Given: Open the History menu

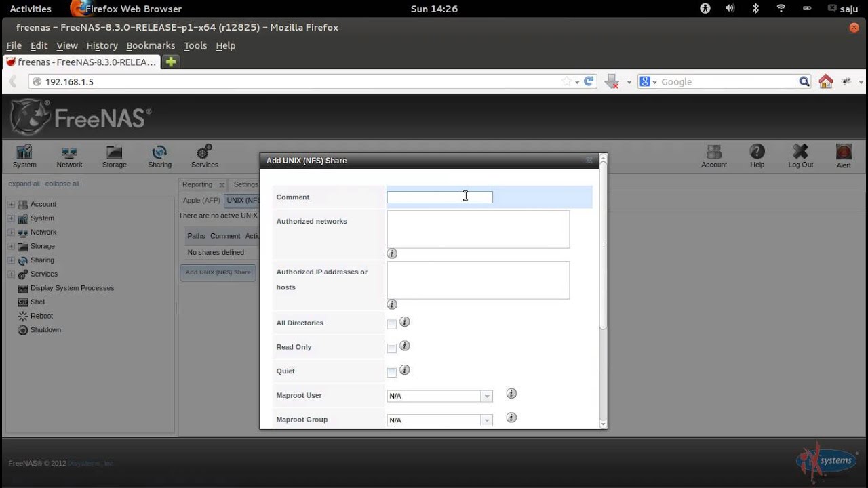Looking at the screenshot, I should [102, 45].
